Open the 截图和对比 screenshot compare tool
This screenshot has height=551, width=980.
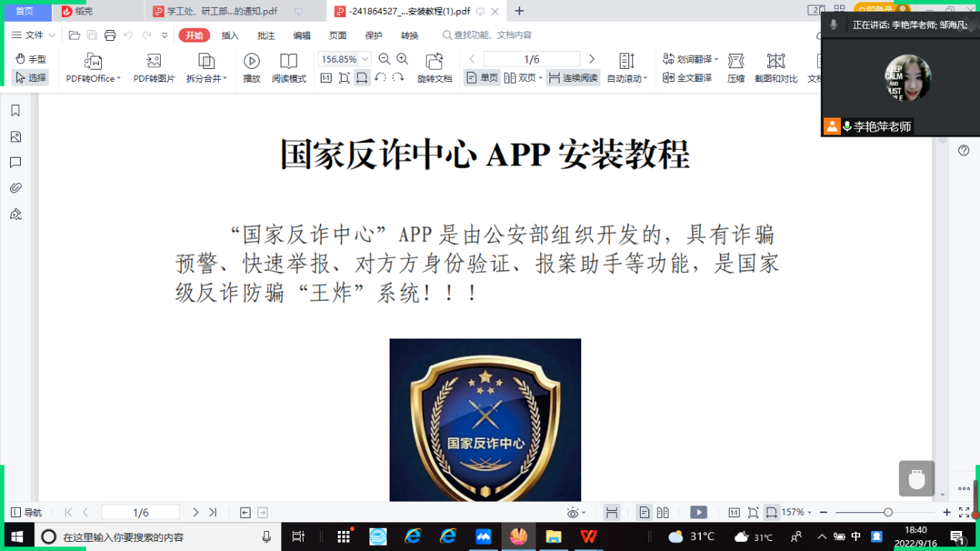tap(776, 68)
